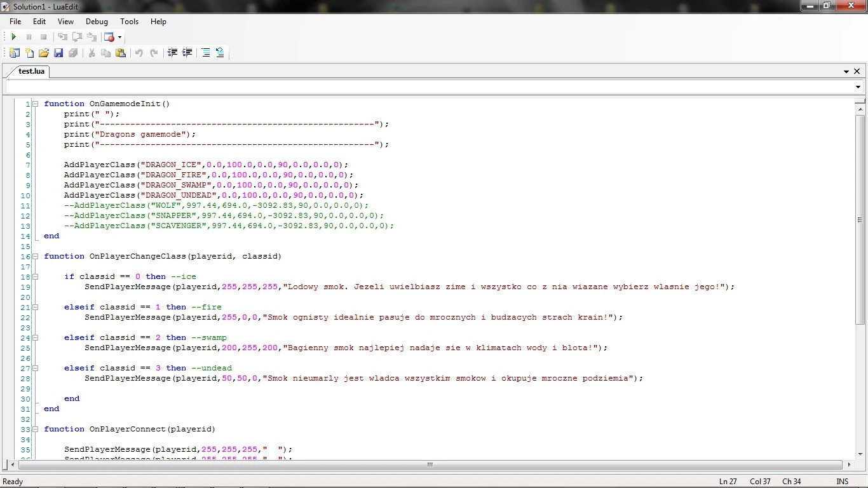Click the commented "WOLF" class line
This screenshot has height=488, width=868.
click(x=217, y=205)
